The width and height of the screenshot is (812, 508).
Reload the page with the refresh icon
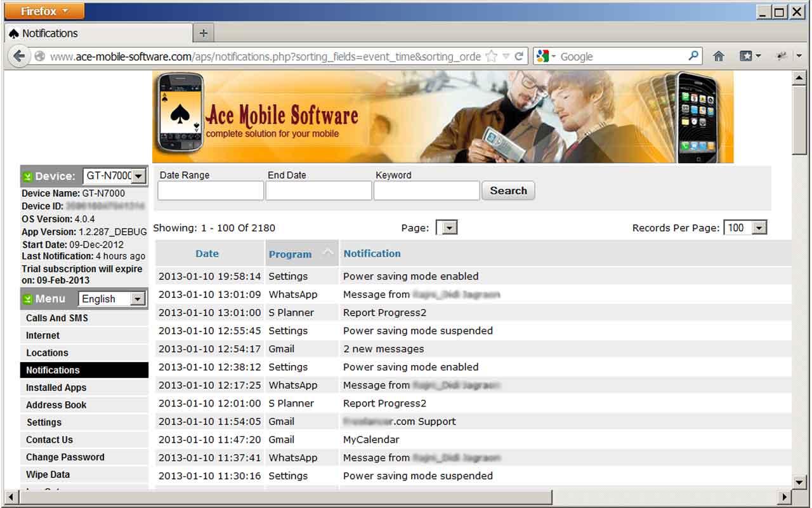(x=519, y=57)
